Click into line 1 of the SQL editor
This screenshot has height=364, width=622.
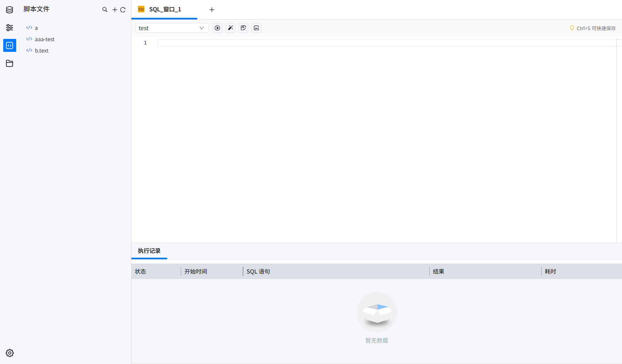(x=386, y=43)
